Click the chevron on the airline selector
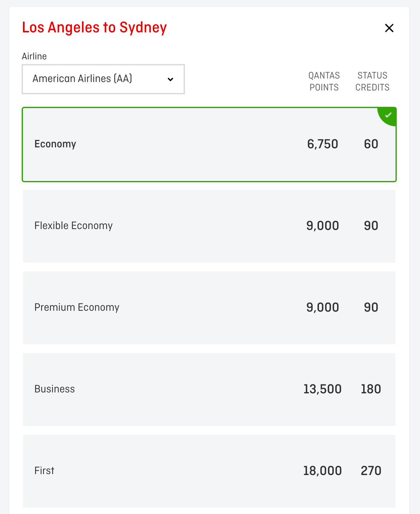Screen dimensions: 420x514 click(170, 79)
